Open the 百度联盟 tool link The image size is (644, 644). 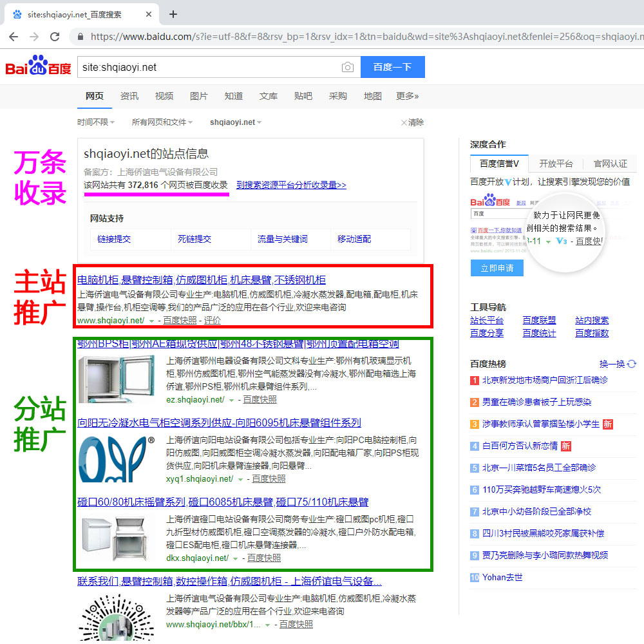[x=539, y=320]
